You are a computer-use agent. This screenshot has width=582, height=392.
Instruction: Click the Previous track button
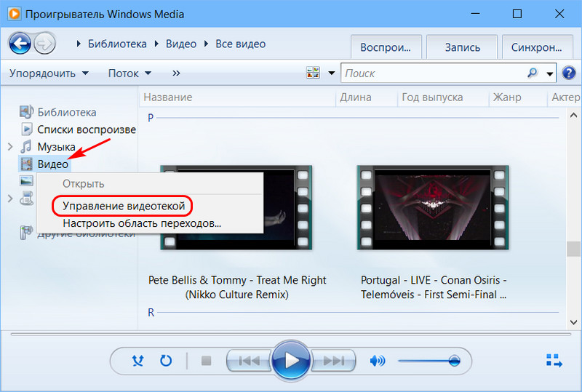[x=249, y=361]
